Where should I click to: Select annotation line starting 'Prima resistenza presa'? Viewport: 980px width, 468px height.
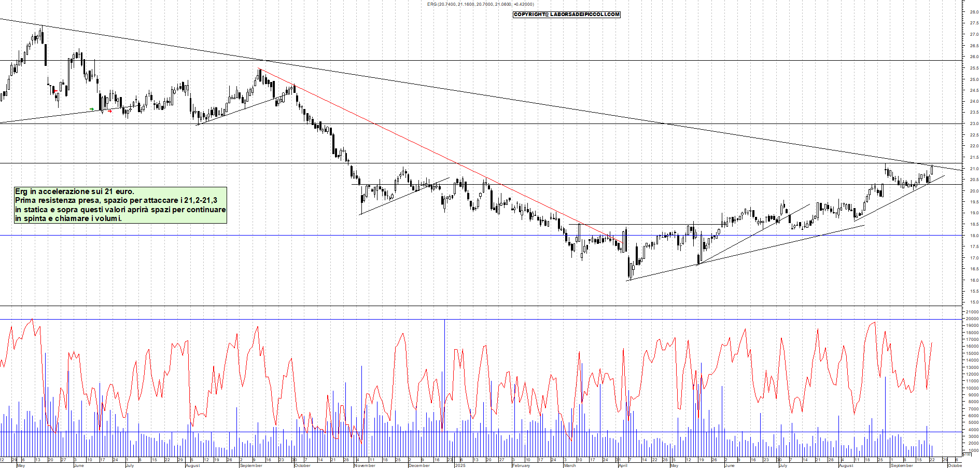tap(116, 200)
